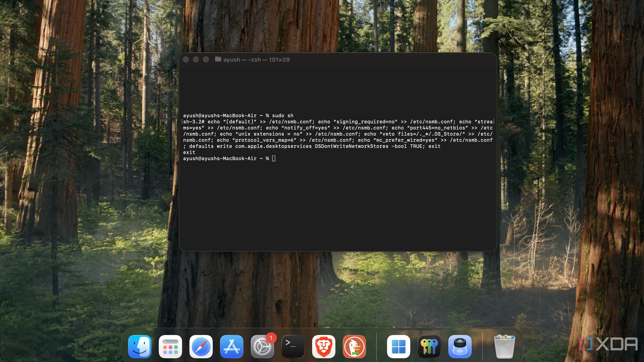The height and width of the screenshot is (362, 644).
Task: Open the blue lens app in Dock
Action: (x=460, y=347)
